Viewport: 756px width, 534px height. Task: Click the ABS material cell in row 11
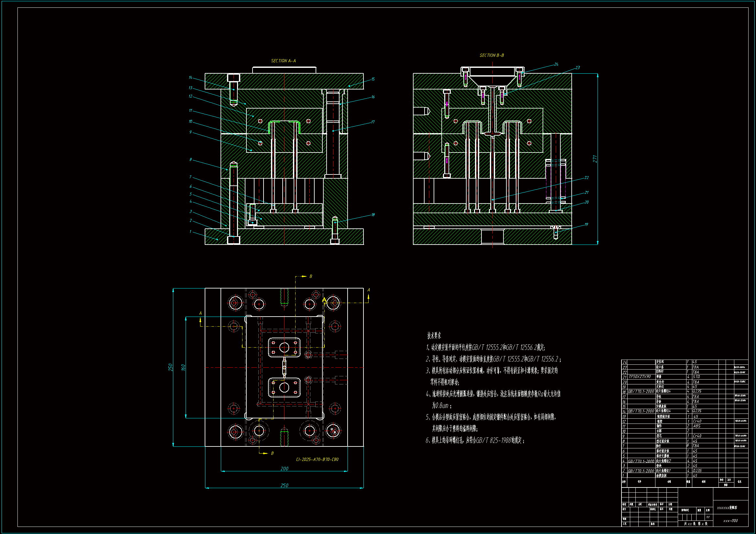click(x=697, y=426)
